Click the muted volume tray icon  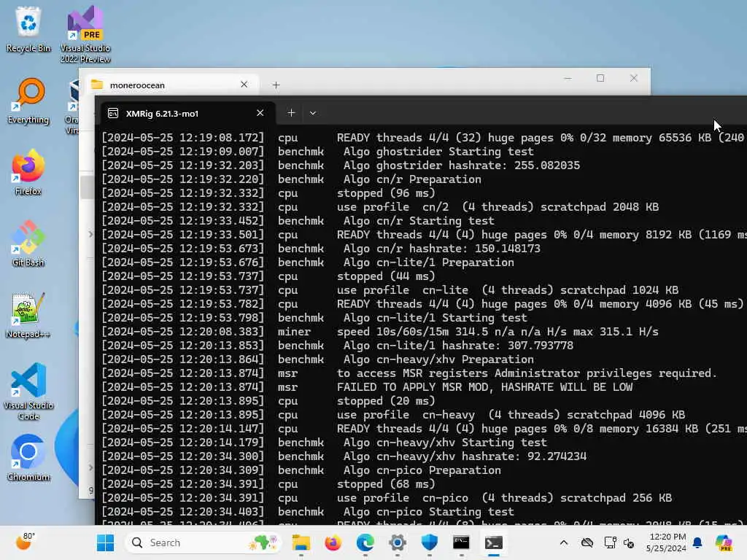coord(629,542)
